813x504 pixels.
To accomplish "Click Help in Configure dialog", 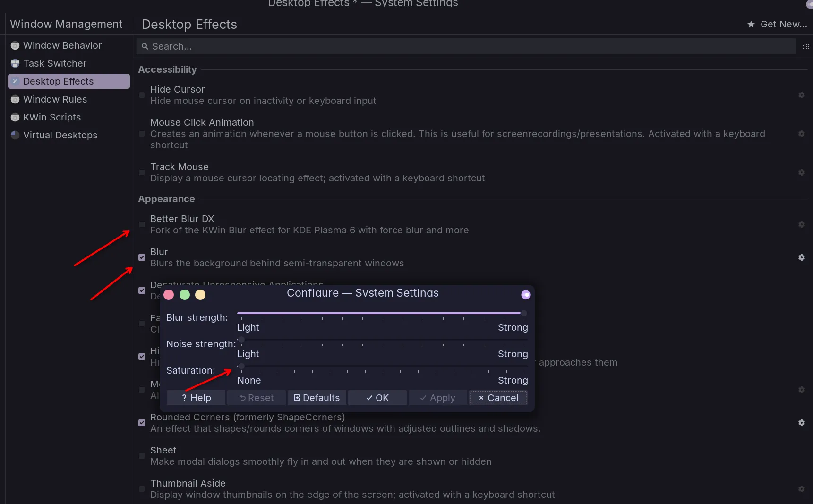I will pos(196,398).
